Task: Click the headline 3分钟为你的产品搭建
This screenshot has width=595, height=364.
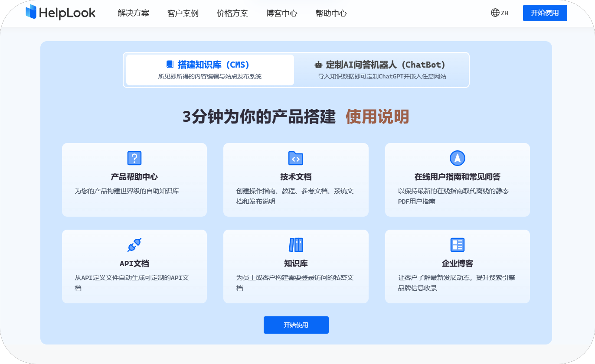Action: [259, 117]
